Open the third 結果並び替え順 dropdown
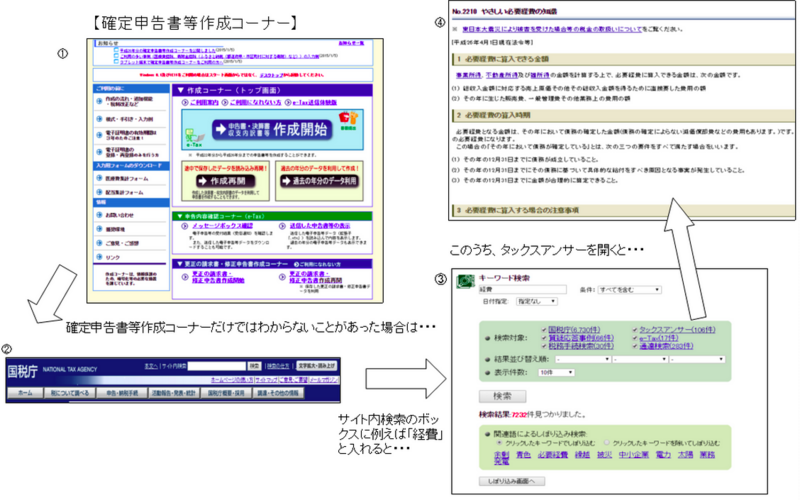 click(x=697, y=360)
